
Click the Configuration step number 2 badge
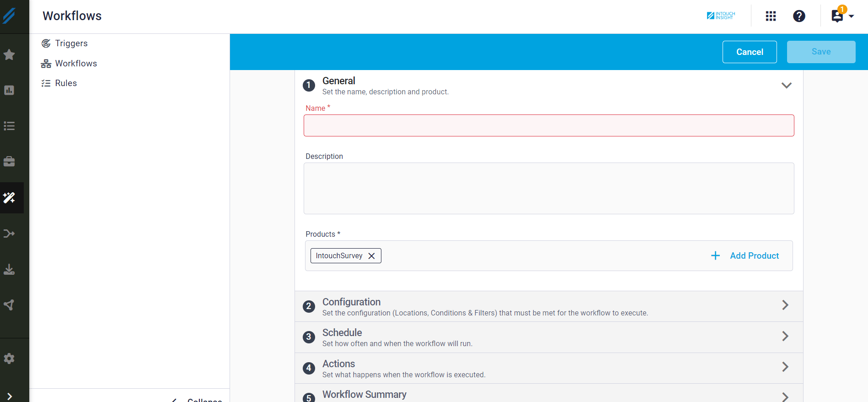[x=309, y=306]
